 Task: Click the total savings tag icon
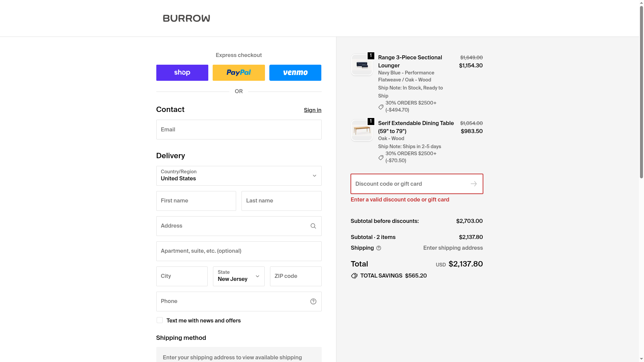tap(354, 276)
